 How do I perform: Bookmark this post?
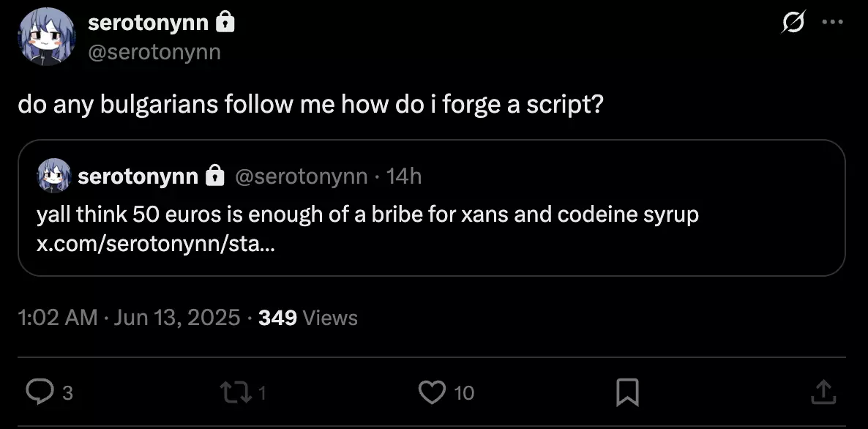[627, 392]
